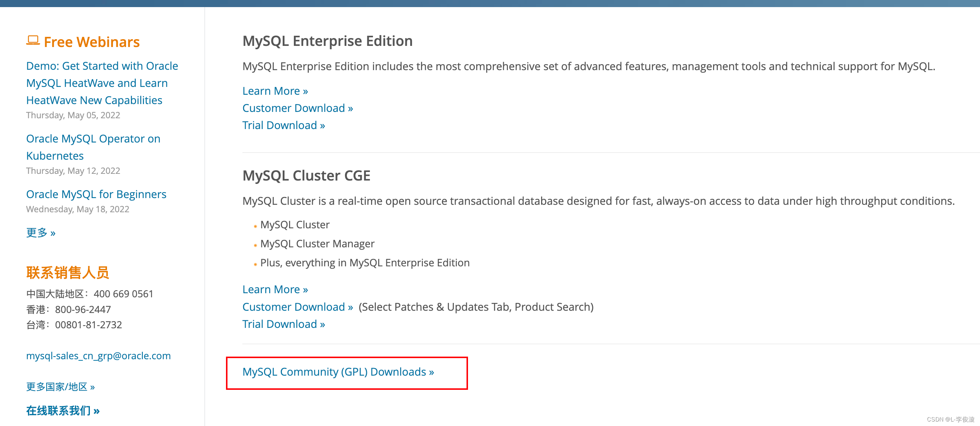Screen dimensions: 980x426
Task: Open Oracle MySQL Operator on Kubernetes webinar
Action: coord(93,147)
